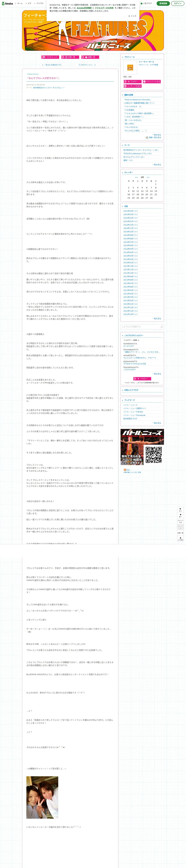Close the cookie notice with とじる

132,16
